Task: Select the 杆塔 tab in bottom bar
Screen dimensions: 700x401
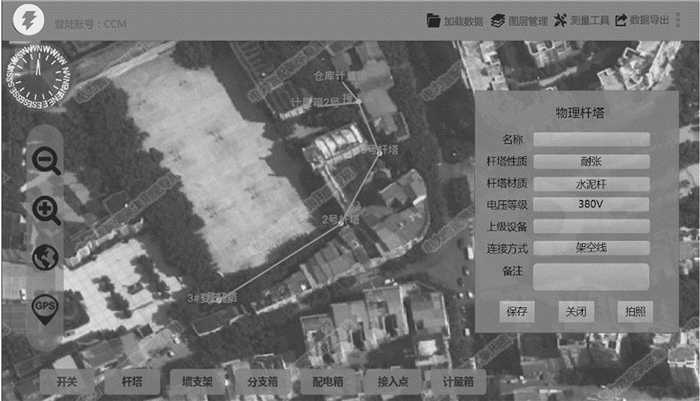Action: [x=132, y=381]
